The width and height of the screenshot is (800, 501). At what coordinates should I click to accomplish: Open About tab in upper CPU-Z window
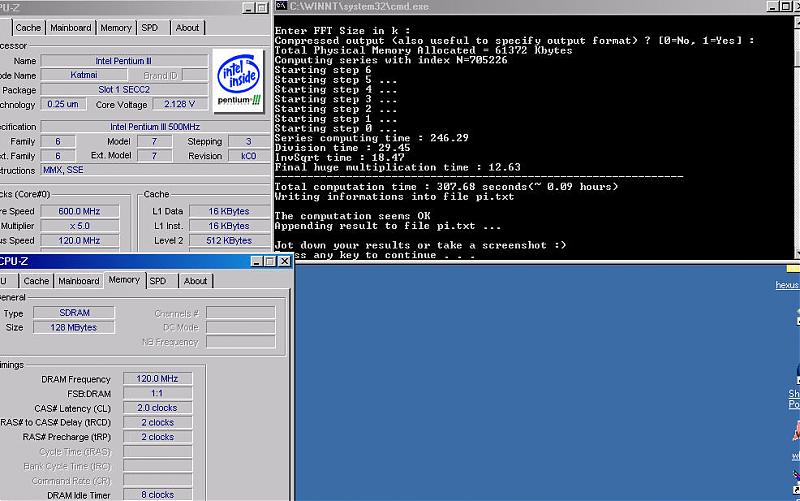click(187, 28)
